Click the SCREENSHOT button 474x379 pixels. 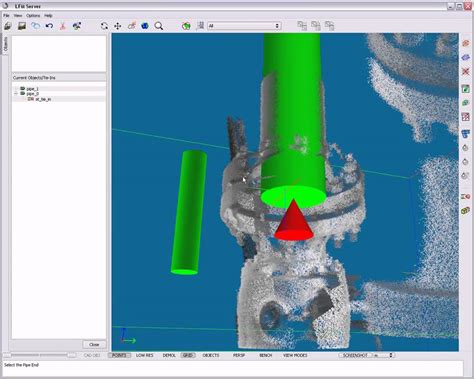(x=355, y=355)
